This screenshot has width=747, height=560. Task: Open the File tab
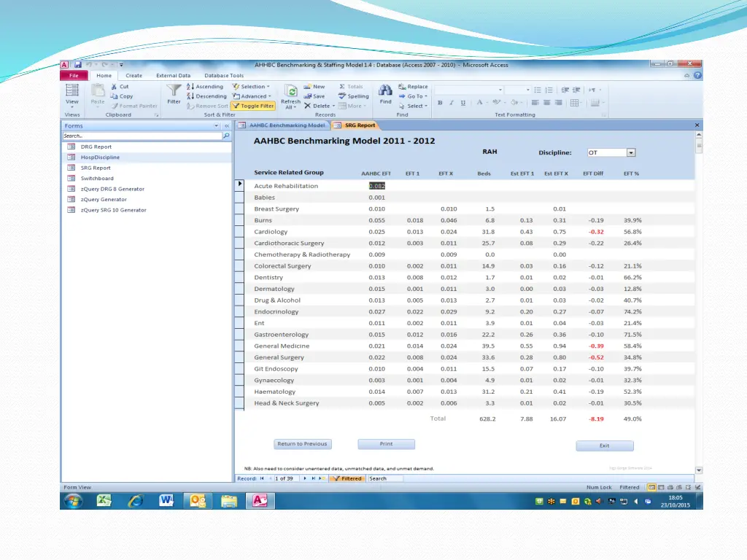74,75
